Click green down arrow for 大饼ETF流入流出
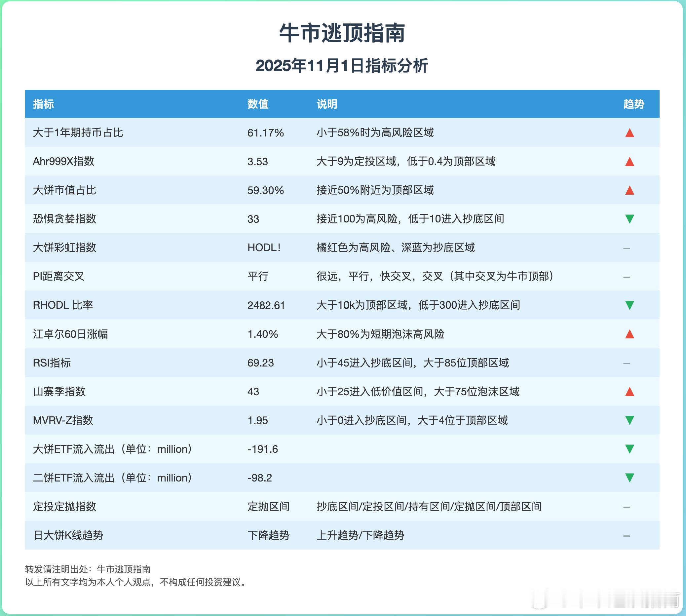Screen dimensions: 686x616 [x=629, y=449]
